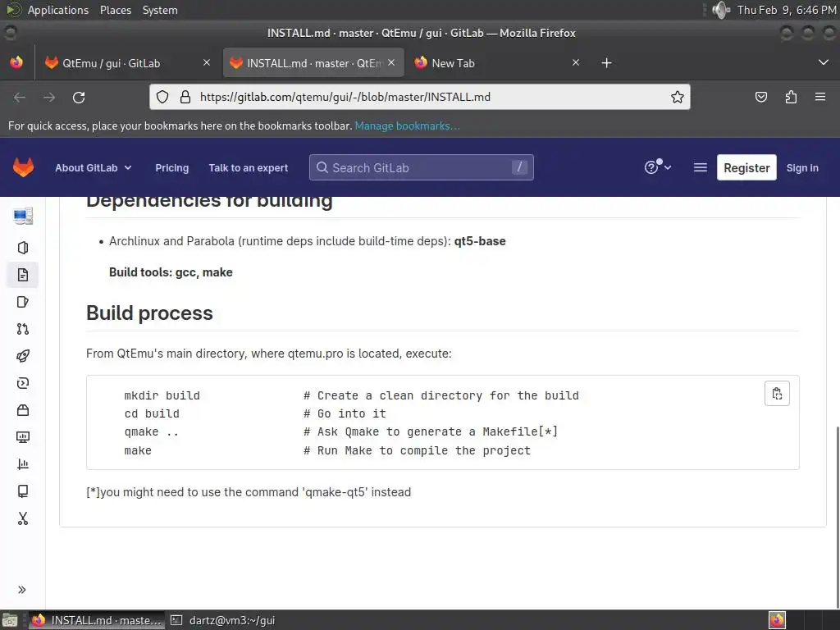
Task: Open Snippets scissors icon in the sidebar
Action: [22, 518]
